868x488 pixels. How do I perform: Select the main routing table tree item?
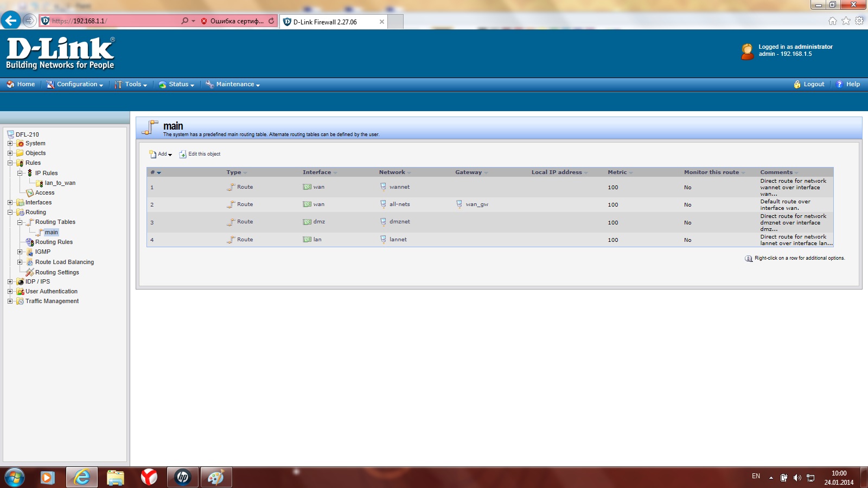(52, 233)
